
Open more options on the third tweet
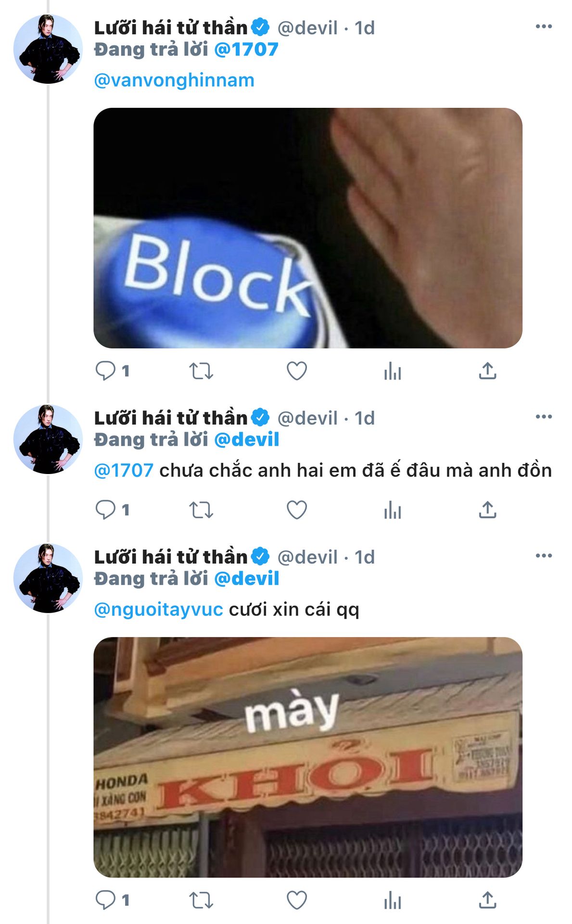coord(544,556)
